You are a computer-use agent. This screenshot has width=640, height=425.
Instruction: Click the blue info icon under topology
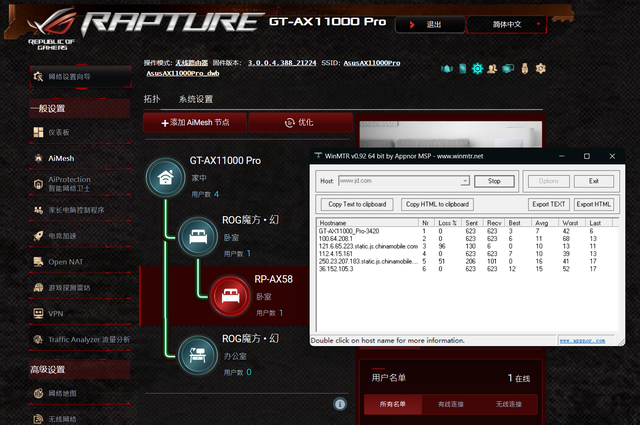340,404
